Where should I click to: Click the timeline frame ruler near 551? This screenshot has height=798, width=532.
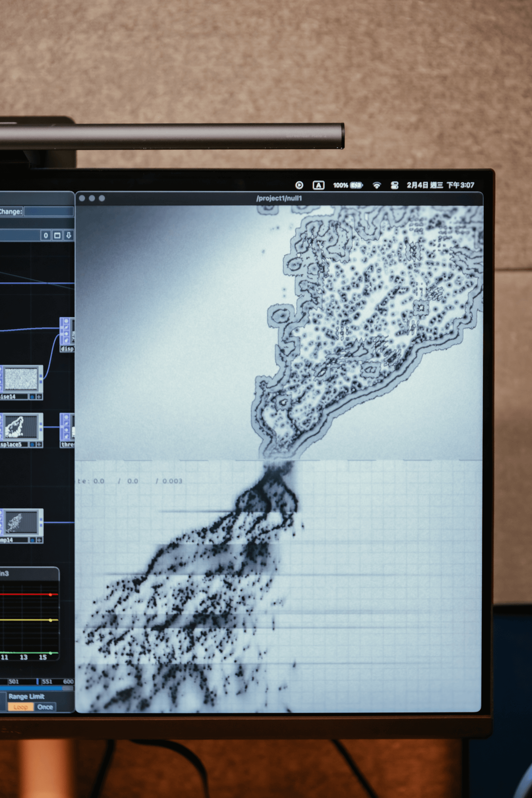click(x=47, y=681)
